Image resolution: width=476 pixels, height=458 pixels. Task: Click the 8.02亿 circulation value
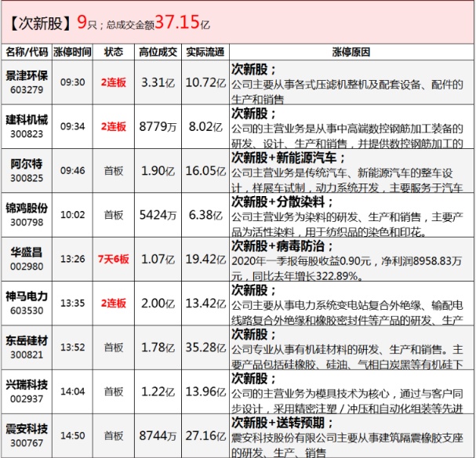[205, 126]
